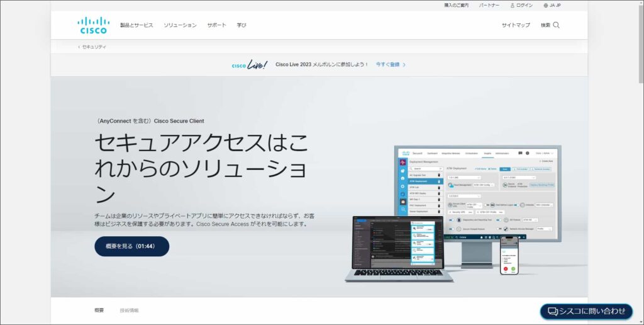
Task: Switch to 技術情報 tab
Action: (x=129, y=310)
